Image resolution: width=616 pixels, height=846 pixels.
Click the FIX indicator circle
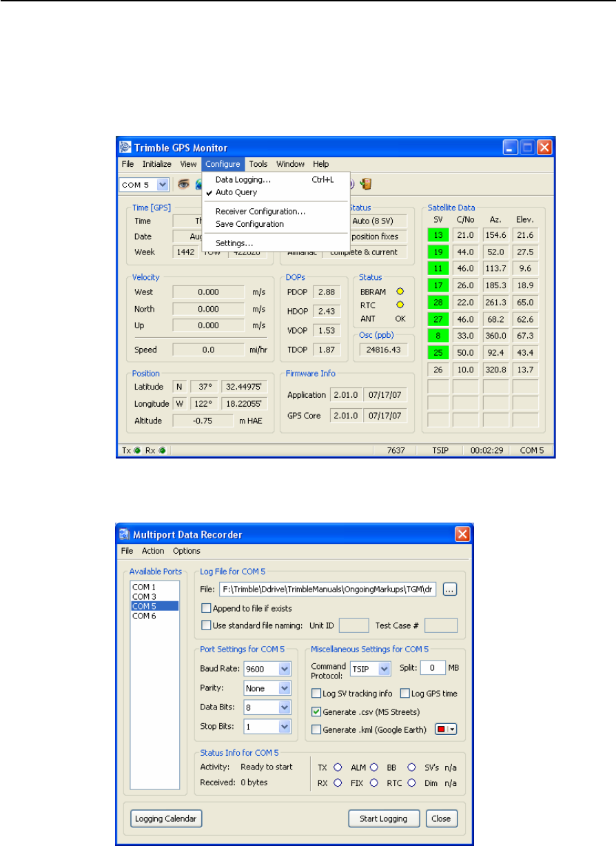pos(373,783)
